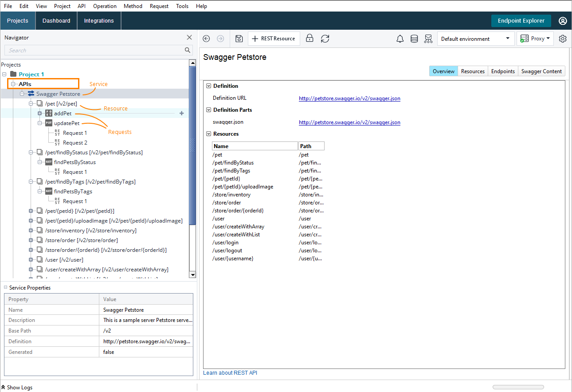The image size is (572, 392).
Task: Click the back navigation arrow icon
Action: pos(206,39)
